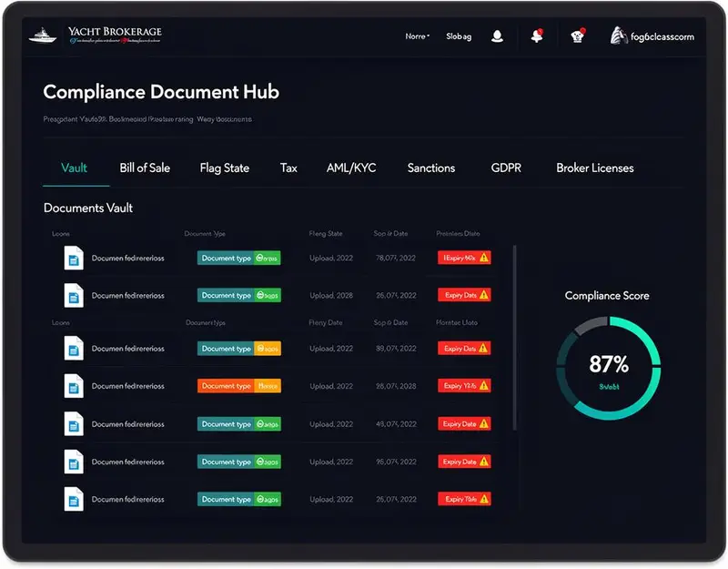Switch to the Broker Licenses tab
The height and width of the screenshot is (569, 728).
[595, 168]
